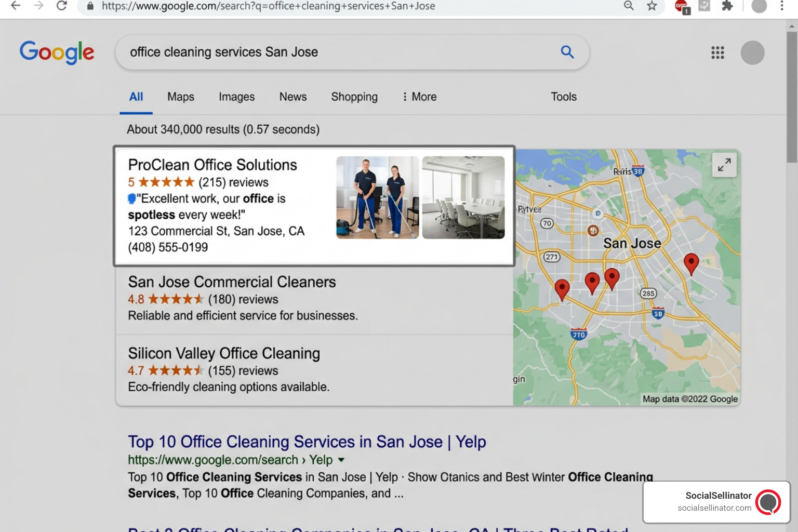Open the Top 10 Office Cleaning Yelp result
798x532 pixels.
306,442
